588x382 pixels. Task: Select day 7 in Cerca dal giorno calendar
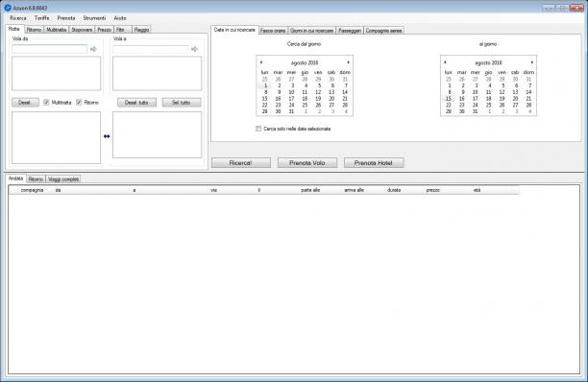coord(346,85)
